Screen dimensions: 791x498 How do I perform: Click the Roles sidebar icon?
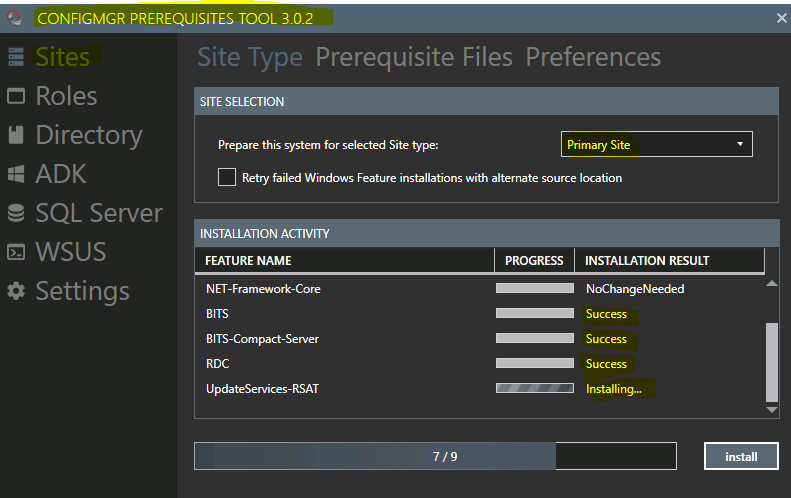[x=16, y=96]
